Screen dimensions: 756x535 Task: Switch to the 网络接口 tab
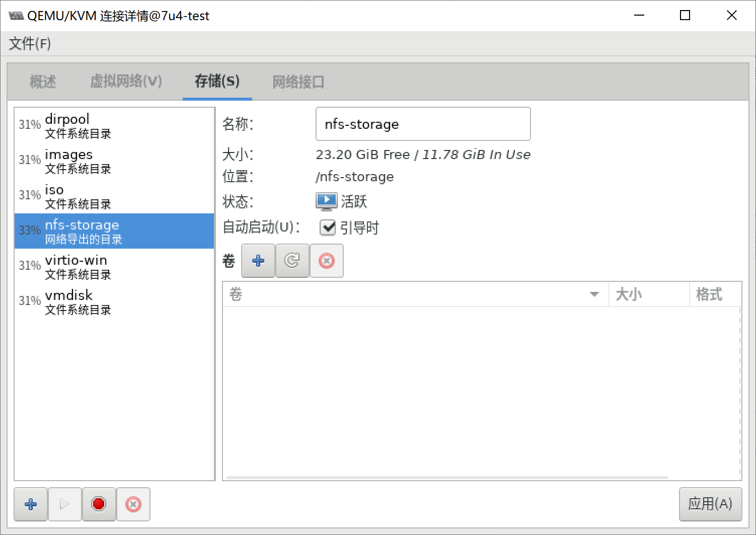coord(298,82)
